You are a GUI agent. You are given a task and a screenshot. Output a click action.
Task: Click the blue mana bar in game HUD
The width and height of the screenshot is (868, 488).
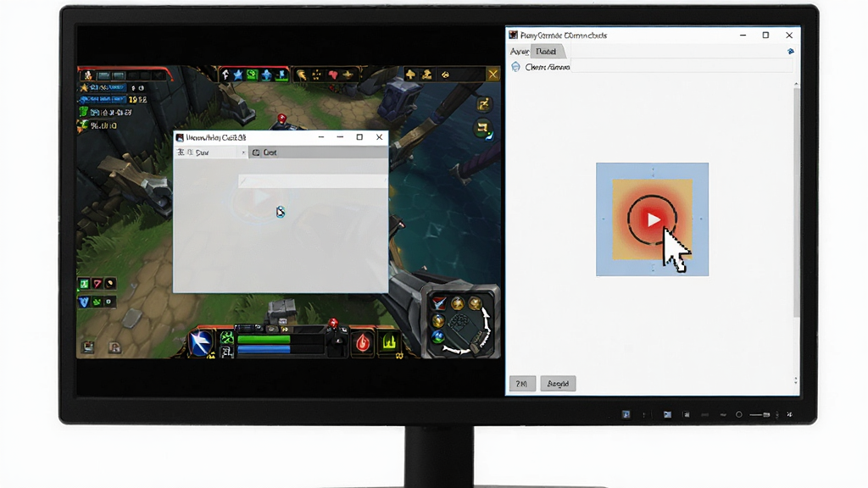(264, 350)
